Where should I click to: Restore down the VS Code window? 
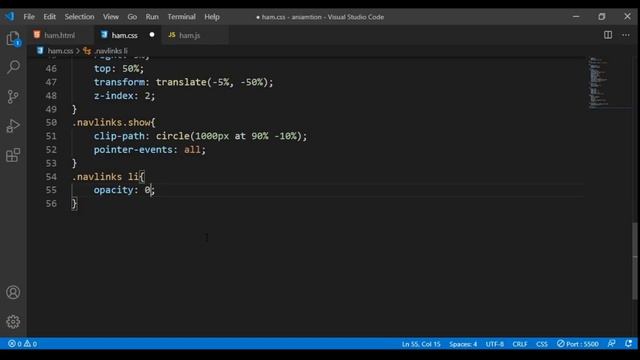pyautogui.click(x=602, y=17)
